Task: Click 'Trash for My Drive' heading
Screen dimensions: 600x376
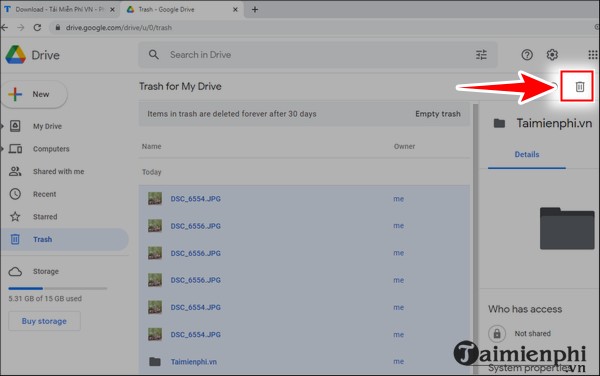Action: pos(180,86)
